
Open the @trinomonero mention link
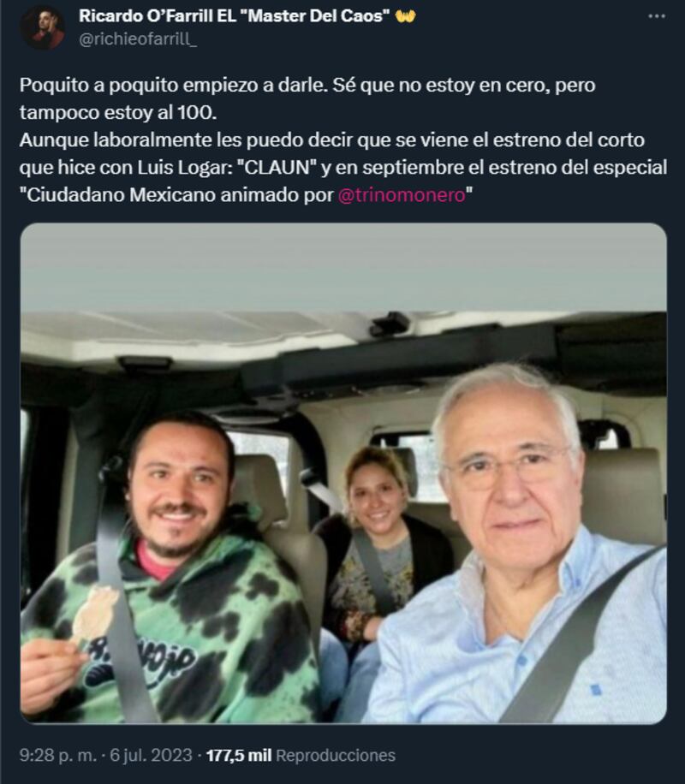tap(402, 195)
